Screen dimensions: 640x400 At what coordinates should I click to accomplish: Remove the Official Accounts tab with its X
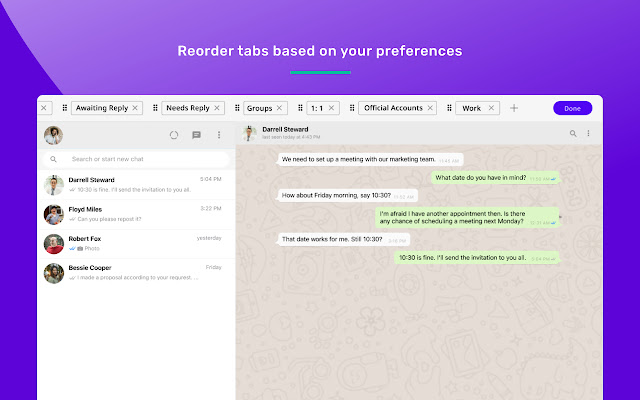tap(430, 108)
